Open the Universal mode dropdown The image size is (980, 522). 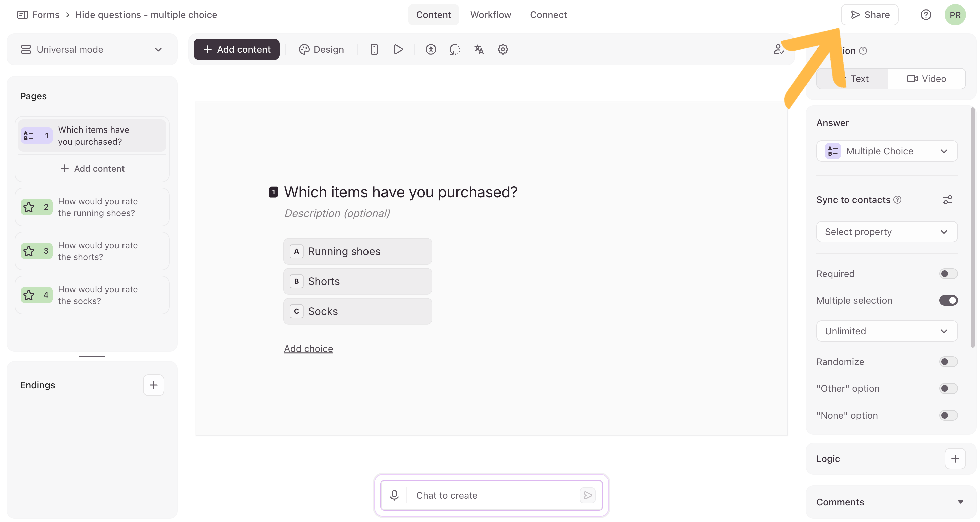(x=92, y=49)
